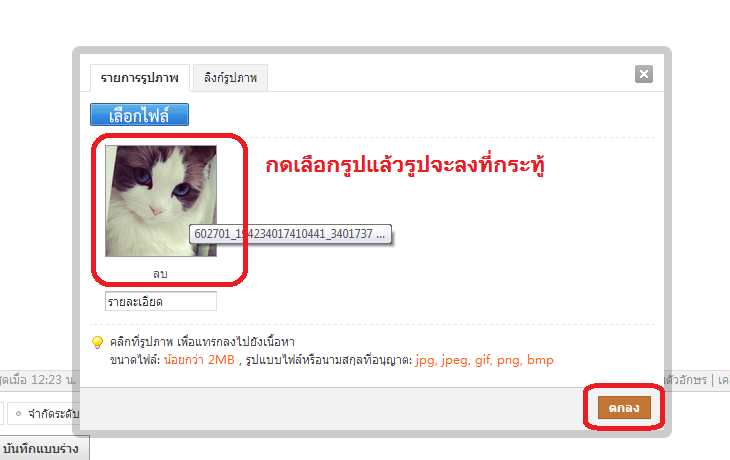730x460 pixels.
Task: Click the orange น้อยกว่า 2MB text
Action: 199,360
